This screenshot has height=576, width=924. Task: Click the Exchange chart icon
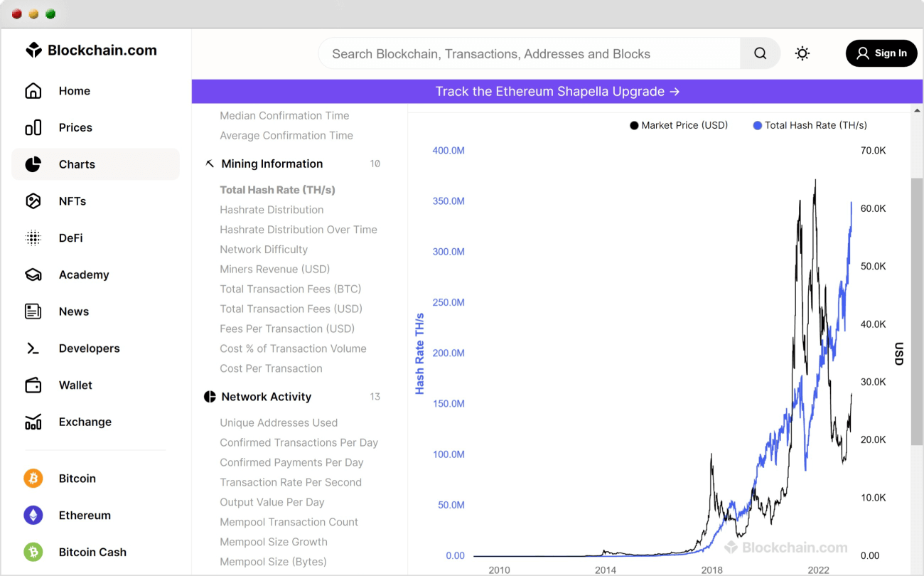(33, 422)
